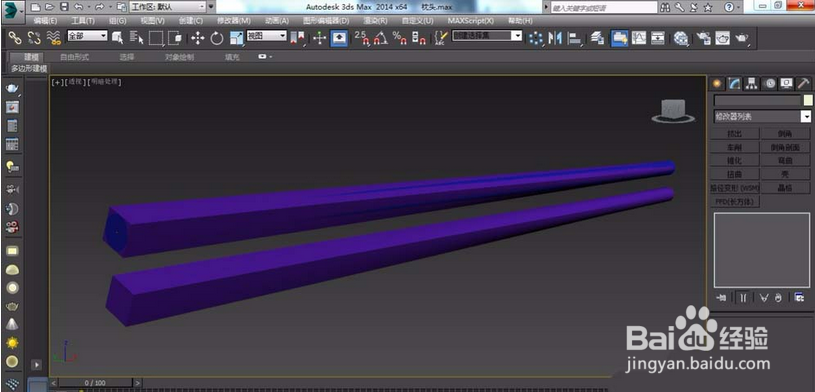The width and height of the screenshot is (815, 392).
Task: Click the Align tool icon
Action: [x=574, y=38]
